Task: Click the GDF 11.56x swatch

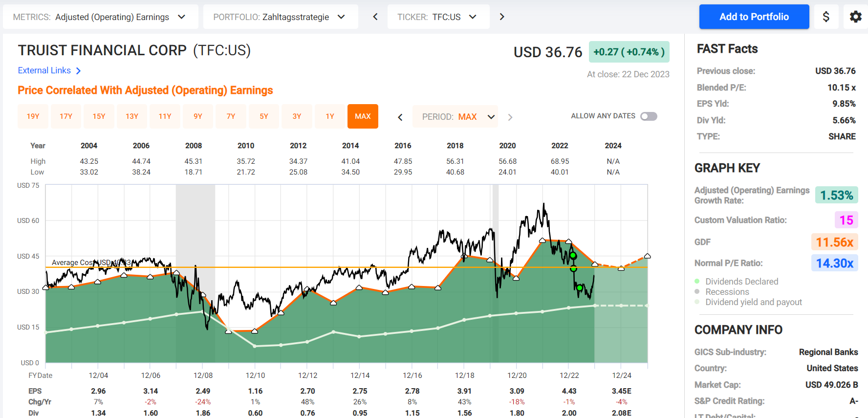Action: (x=834, y=242)
